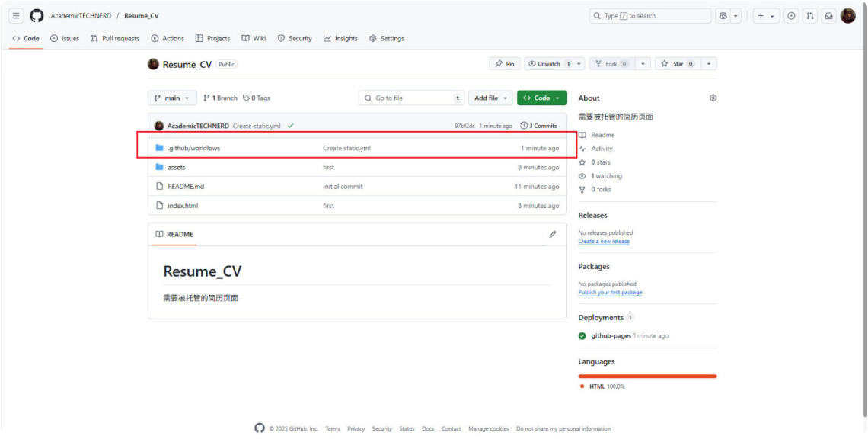Switch to the Actions tab
The height and width of the screenshot is (439, 868).
pos(168,38)
